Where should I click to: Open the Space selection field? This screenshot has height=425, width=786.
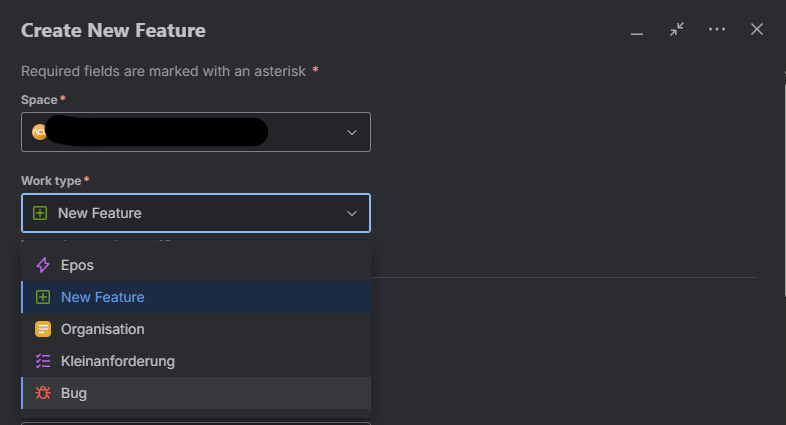point(196,132)
